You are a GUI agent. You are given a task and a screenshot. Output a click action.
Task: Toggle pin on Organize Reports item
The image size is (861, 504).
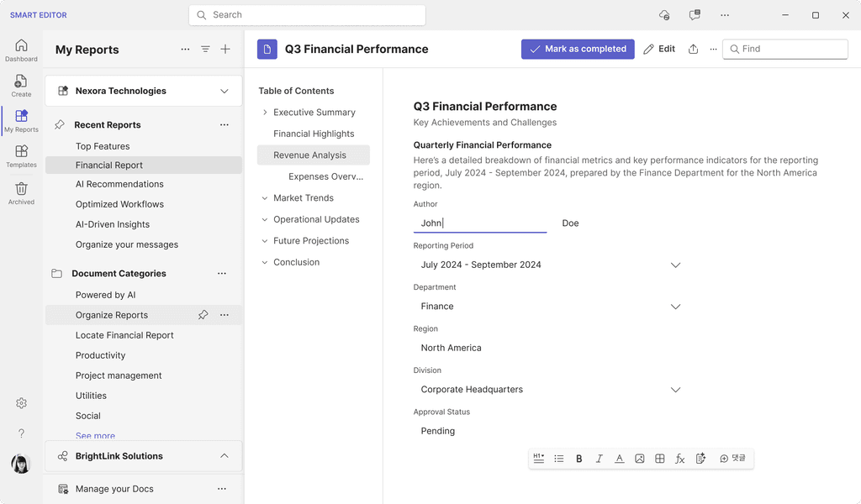click(x=203, y=315)
